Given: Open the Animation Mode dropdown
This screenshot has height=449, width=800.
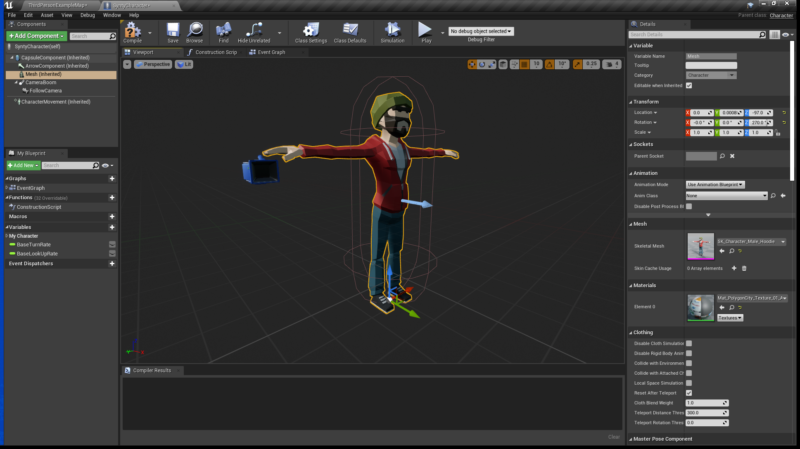Looking at the screenshot, I should tap(715, 185).
